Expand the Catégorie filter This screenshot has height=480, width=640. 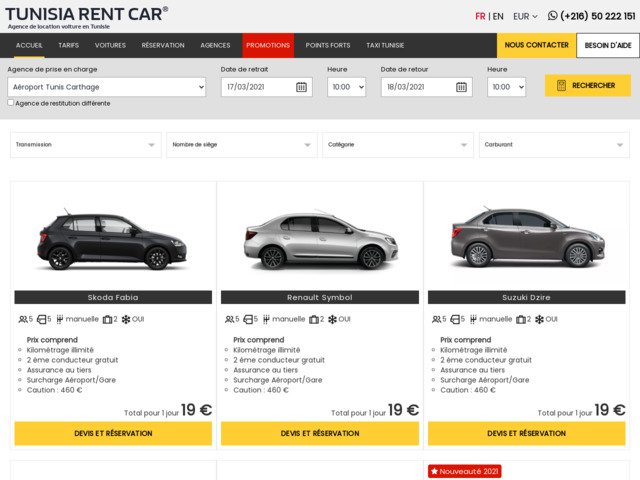click(398, 144)
